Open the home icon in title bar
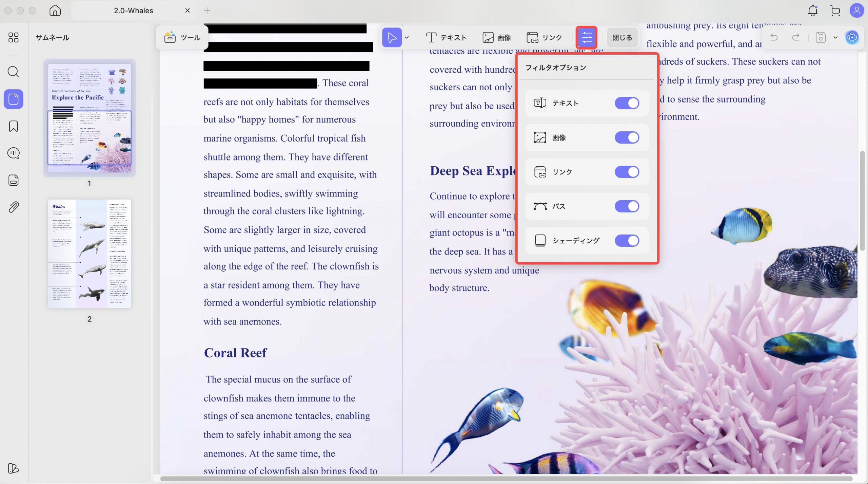This screenshot has height=484, width=868. tap(55, 11)
